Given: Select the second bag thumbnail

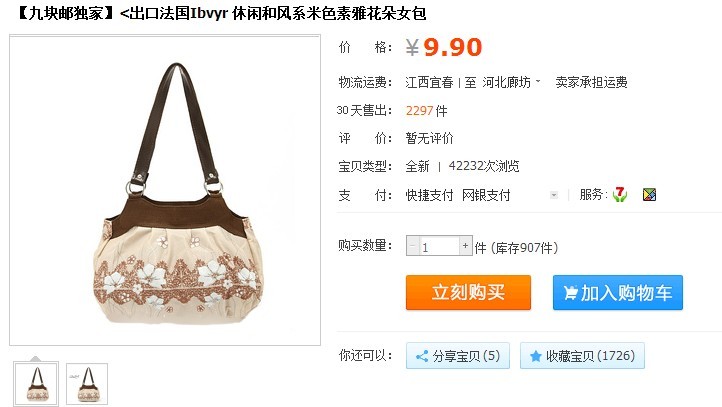Looking at the screenshot, I should [x=87, y=384].
